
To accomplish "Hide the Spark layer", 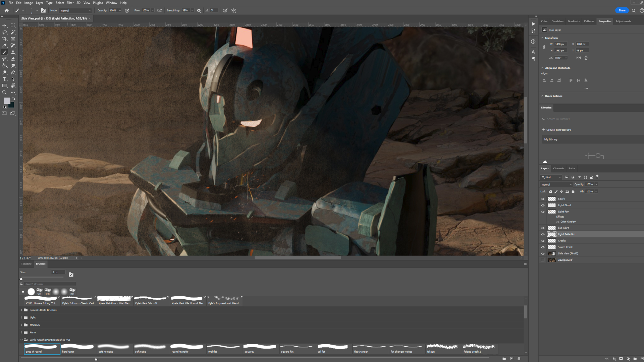I will pos(543,199).
